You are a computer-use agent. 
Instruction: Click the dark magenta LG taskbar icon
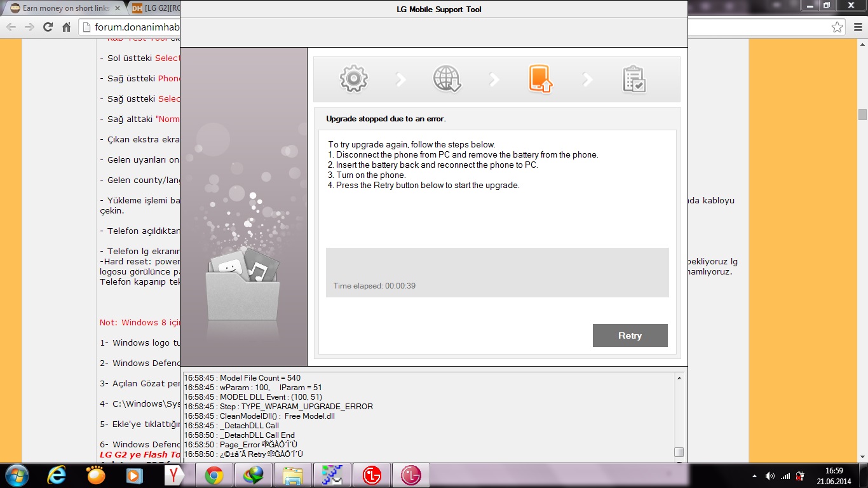(x=411, y=475)
